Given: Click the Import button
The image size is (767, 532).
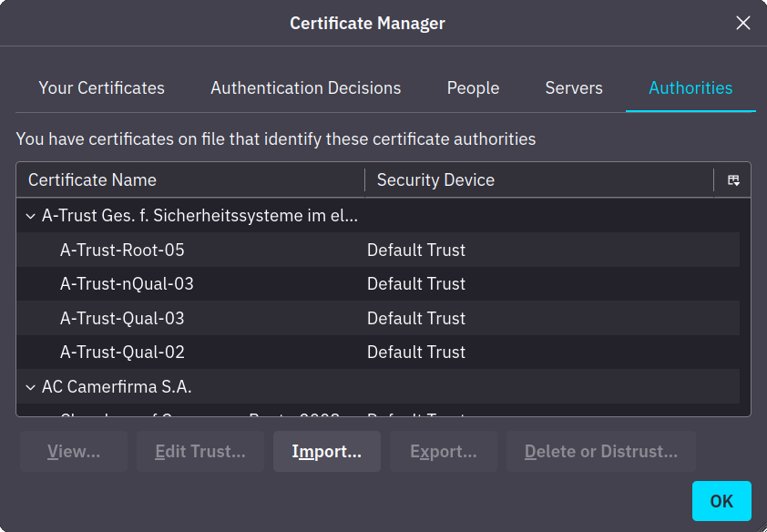Looking at the screenshot, I should pos(326,451).
